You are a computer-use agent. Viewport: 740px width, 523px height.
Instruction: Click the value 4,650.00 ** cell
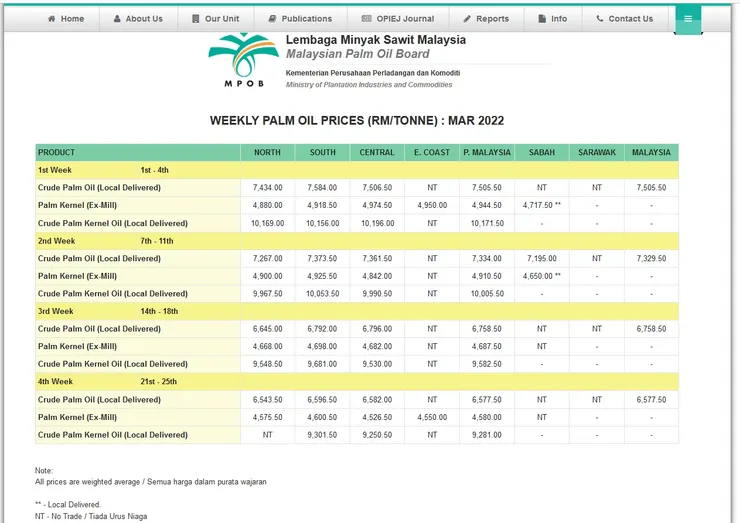[x=542, y=276]
